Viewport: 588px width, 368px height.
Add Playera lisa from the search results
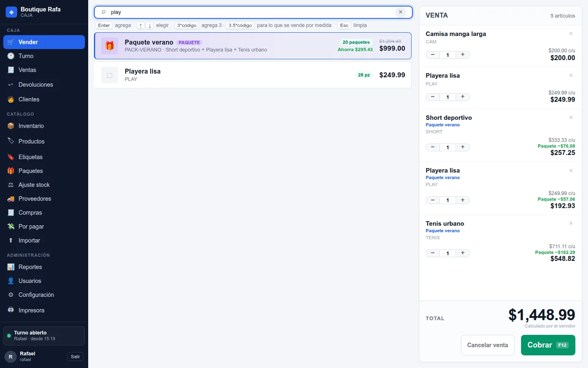pos(253,75)
